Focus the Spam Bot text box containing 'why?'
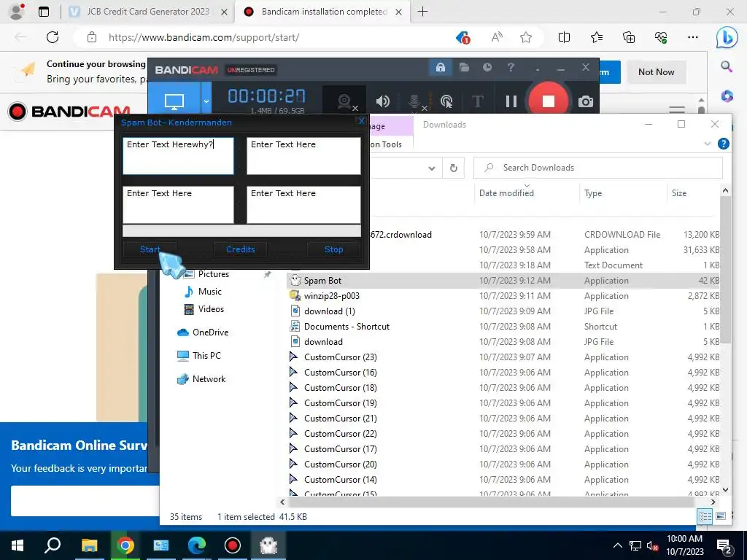Image resolution: width=747 pixels, height=560 pixels. point(178,156)
